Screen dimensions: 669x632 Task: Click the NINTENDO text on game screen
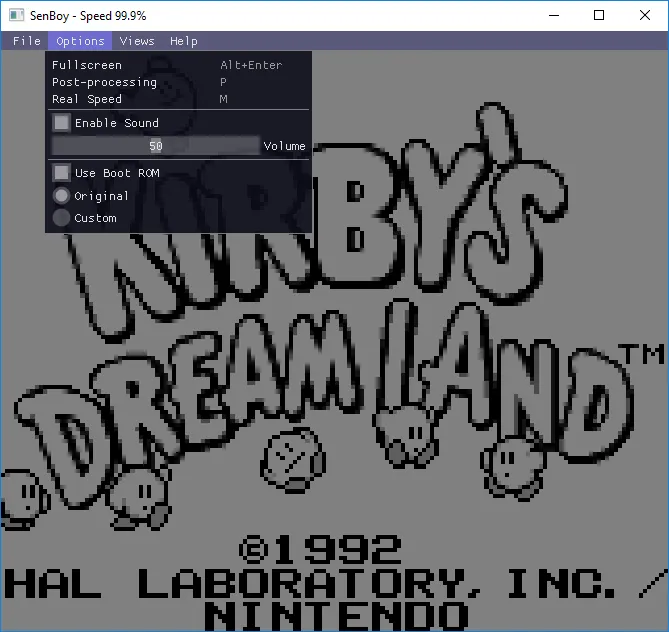coord(336,616)
